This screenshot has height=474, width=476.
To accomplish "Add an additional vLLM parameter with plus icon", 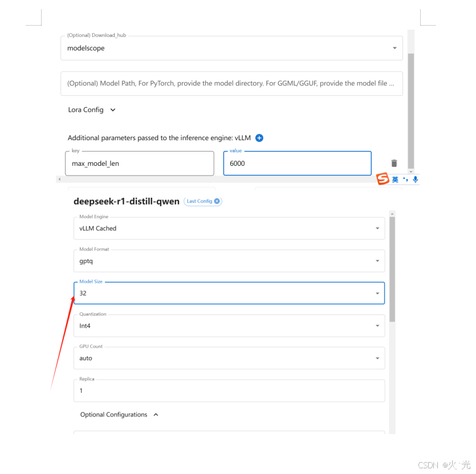I will click(259, 138).
